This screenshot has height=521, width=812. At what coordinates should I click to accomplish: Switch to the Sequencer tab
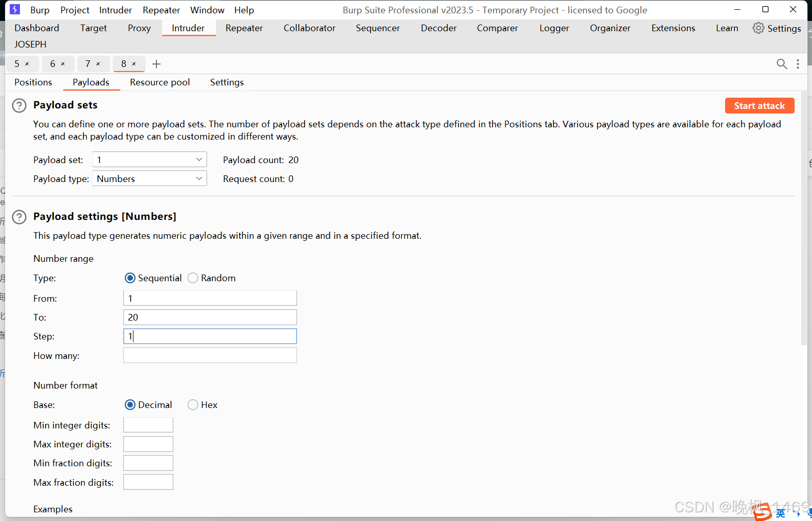tap(378, 28)
